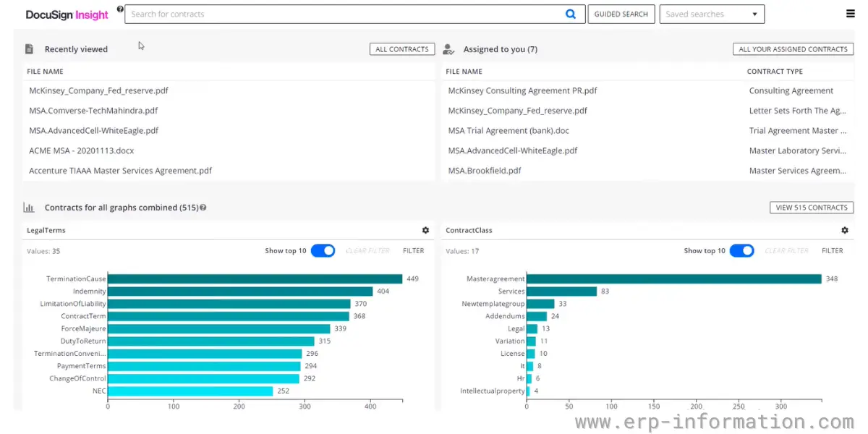This screenshot has height=434, width=868.
Task: Select the TerminationCause bar
Action: coord(255,278)
